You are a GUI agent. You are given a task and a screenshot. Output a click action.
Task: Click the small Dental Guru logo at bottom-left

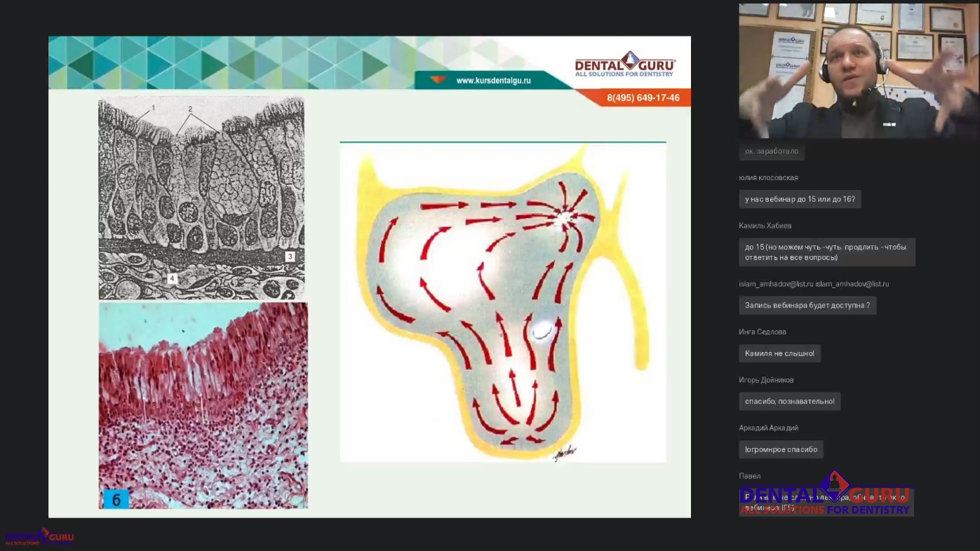tap(39, 537)
